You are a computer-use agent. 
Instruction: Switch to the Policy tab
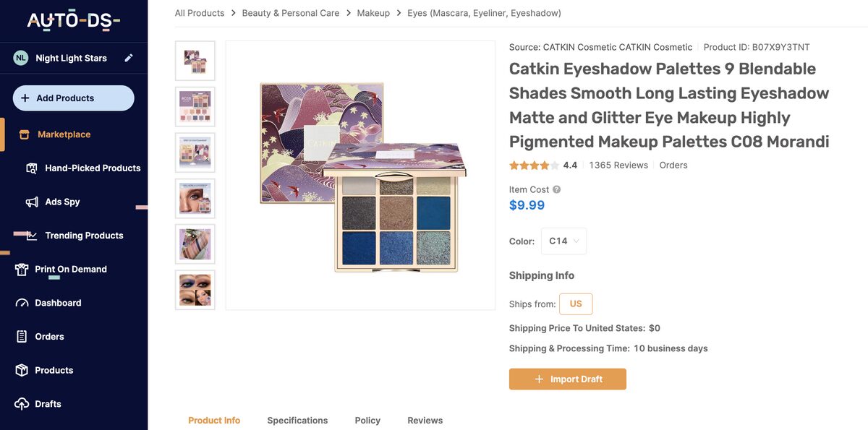tap(367, 420)
